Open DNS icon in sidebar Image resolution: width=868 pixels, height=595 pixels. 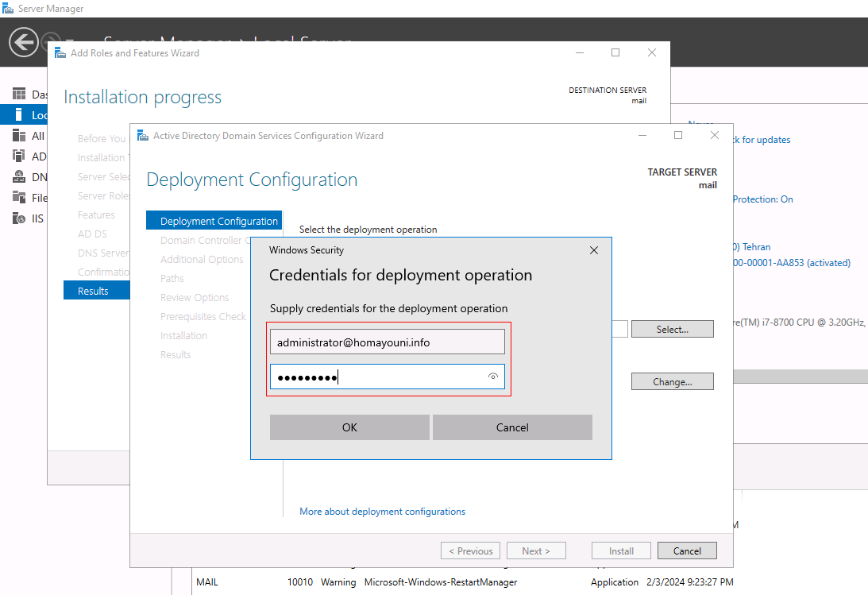click(19, 176)
